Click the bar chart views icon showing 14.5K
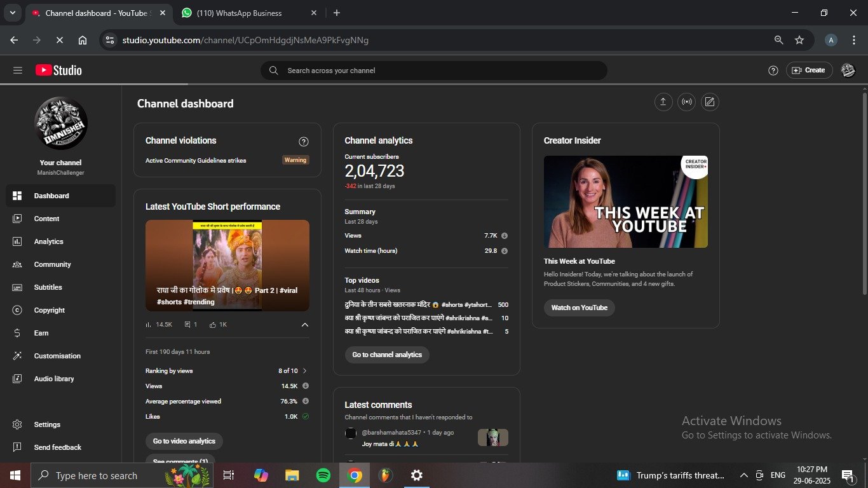Image resolution: width=868 pixels, height=488 pixels. coord(149,325)
